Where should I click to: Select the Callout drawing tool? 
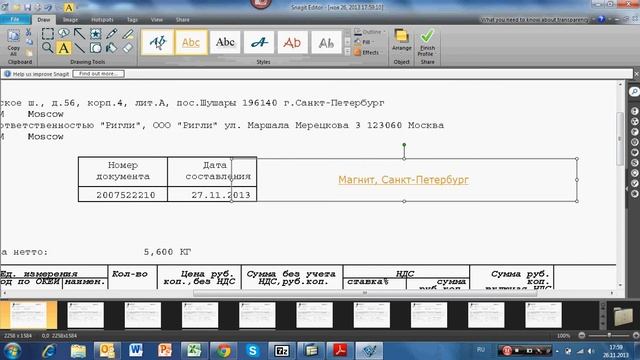pos(64,33)
